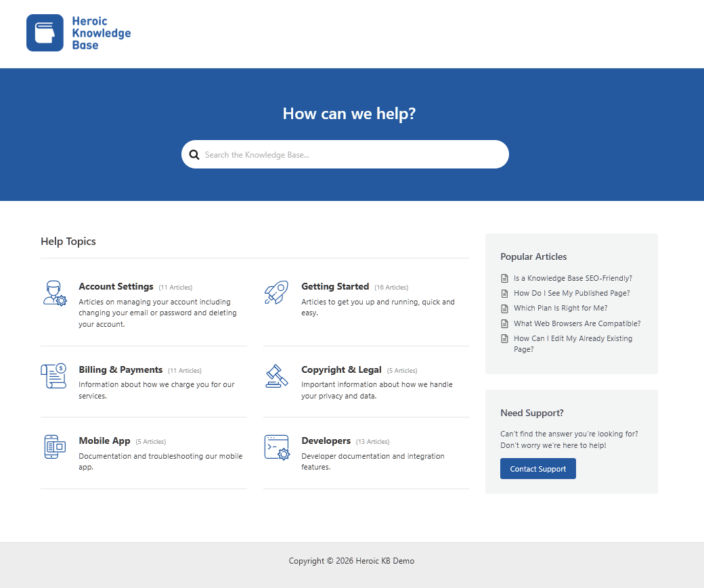Click the Billing & Payments description text

pyautogui.click(x=156, y=390)
